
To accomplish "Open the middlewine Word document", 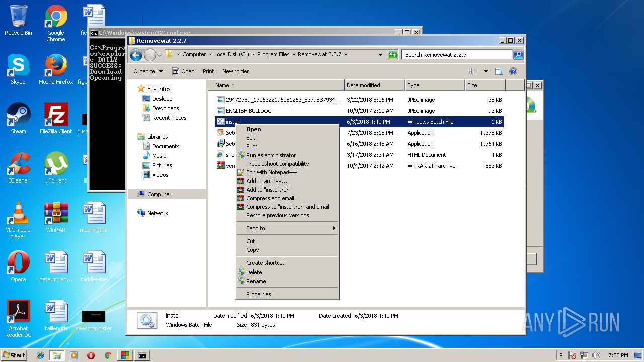I will pyautogui.click(x=94, y=266).
